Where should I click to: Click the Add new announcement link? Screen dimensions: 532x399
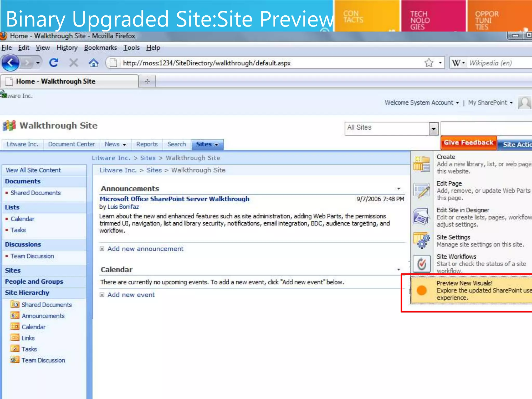coord(145,249)
